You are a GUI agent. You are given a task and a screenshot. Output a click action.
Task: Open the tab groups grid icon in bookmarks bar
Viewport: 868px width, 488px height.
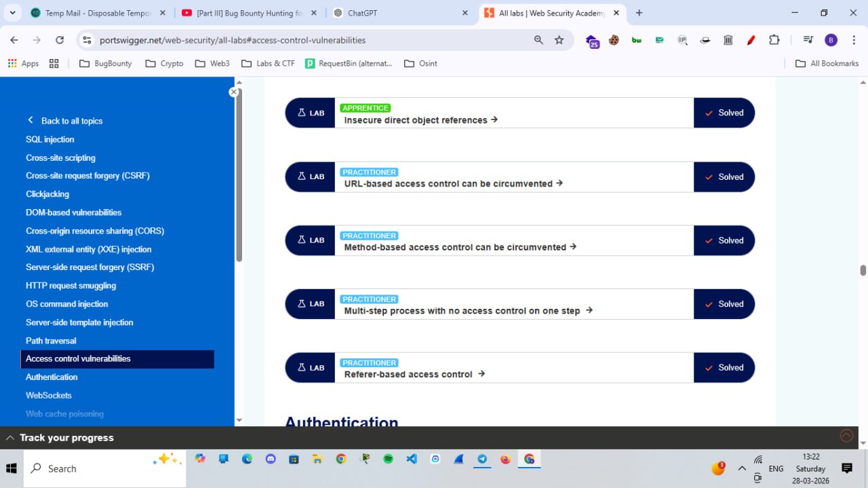54,63
